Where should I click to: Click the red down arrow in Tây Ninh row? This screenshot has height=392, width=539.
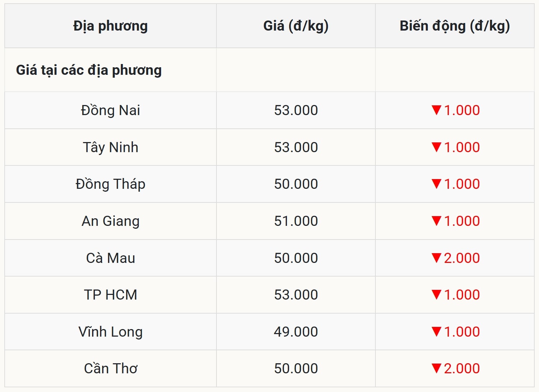(x=437, y=147)
